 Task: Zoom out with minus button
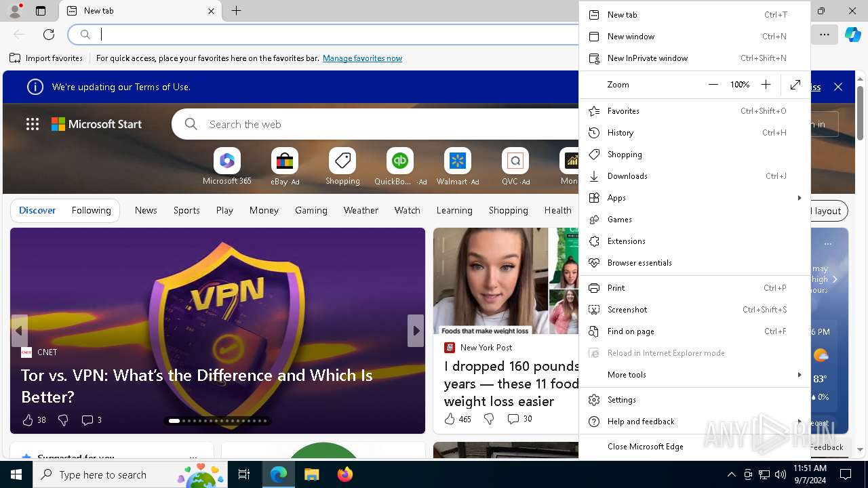coord(713,85)
